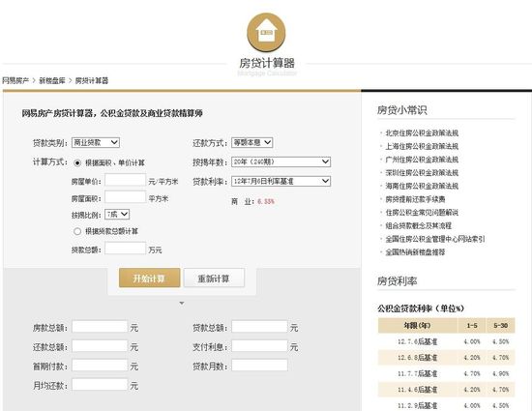Click the 房款总额 result field
Viewport: 532px width, 411px height.
point(100,327)
